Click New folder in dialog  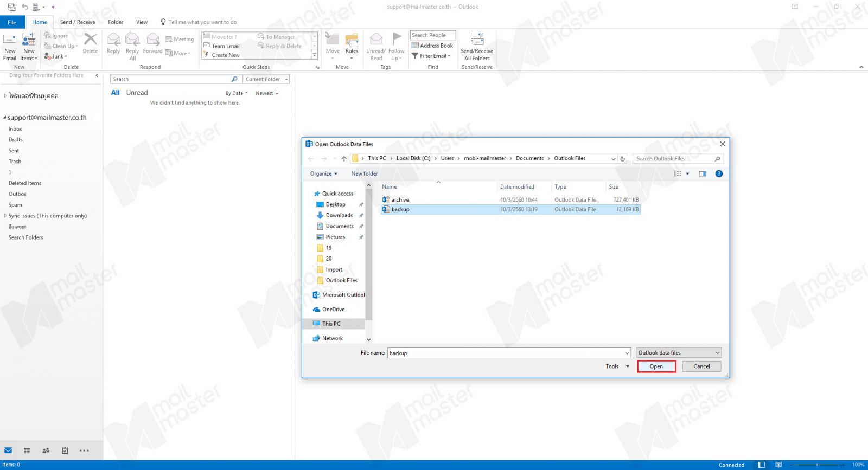coord(365,174)
